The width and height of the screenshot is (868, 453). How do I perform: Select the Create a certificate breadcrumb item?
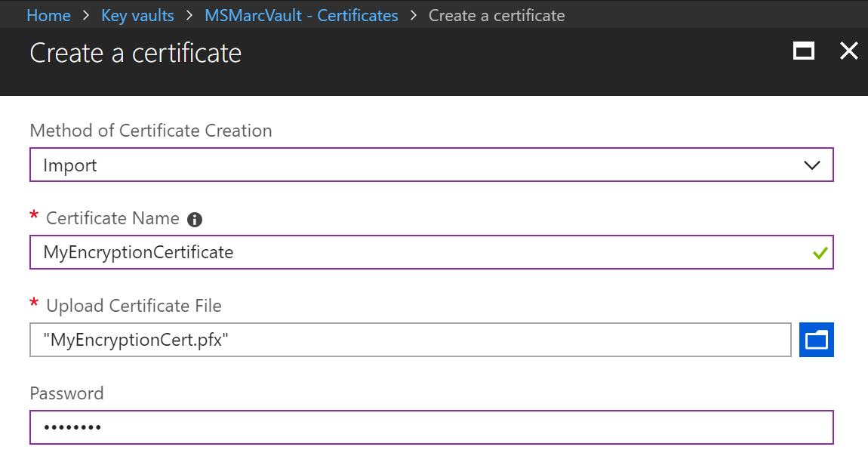pos(497,14)
